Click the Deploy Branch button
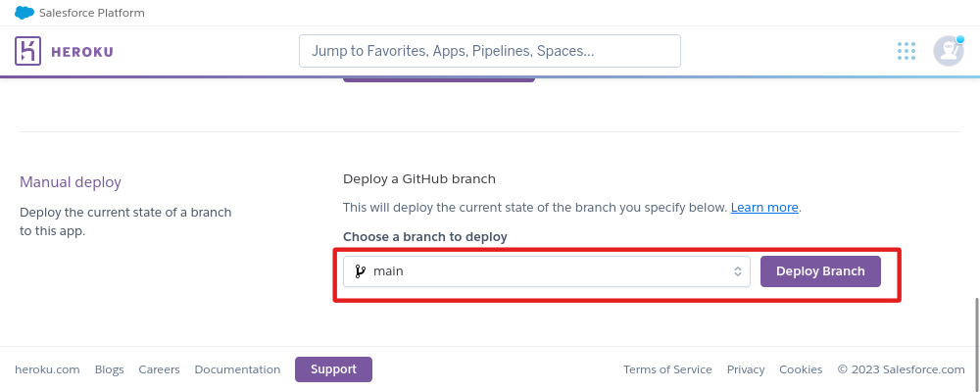This screenshot has width=980, height=392. pos(820,271)
